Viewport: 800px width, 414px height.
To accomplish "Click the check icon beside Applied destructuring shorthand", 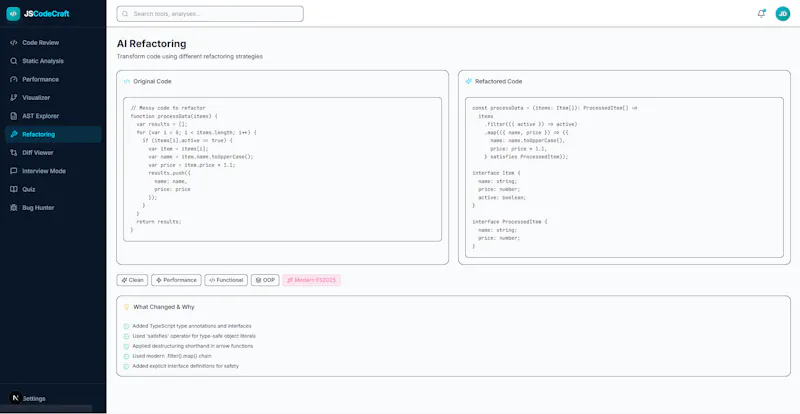I will click(x=127, y=346).
